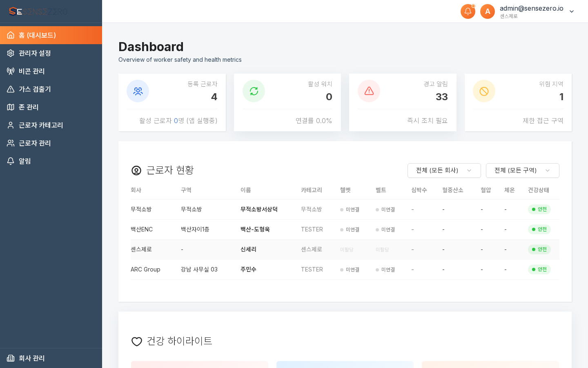Image resolution: width=588 pixels, height=368 pixels.
Task: Select the 비콘 관리 antenna icon in sidebar
Action: 11,71
